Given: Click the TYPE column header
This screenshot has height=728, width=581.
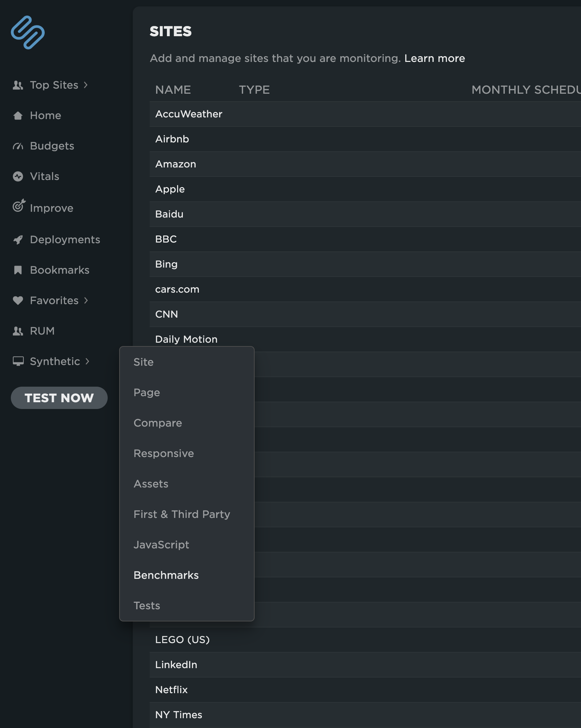Looking at the screenshot, I should pyautogui.click(x=254, y=90).
